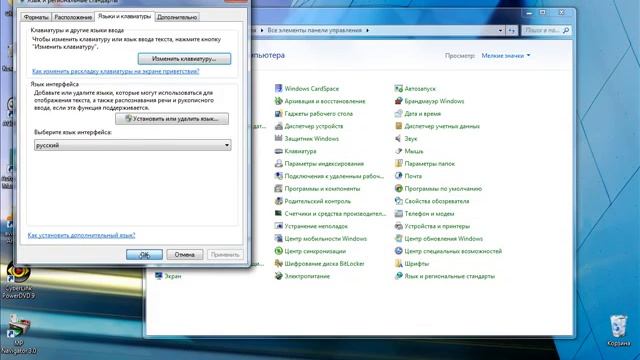The height and width of the screenshot is (360, 640).
Task: Click Все элементы панели управления breadcrumb
Action: (x=314, y=30)
